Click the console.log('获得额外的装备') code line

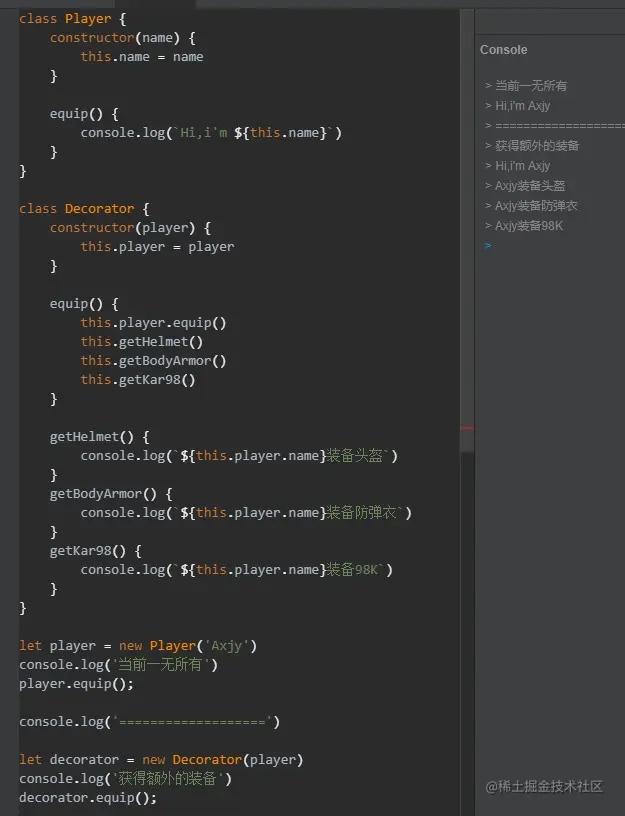click(125, 779)
